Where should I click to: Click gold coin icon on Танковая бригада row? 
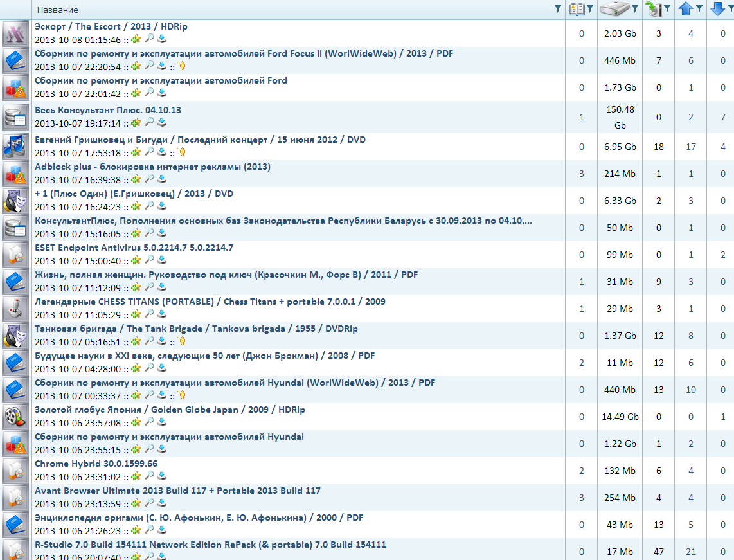tap(182, 341)
